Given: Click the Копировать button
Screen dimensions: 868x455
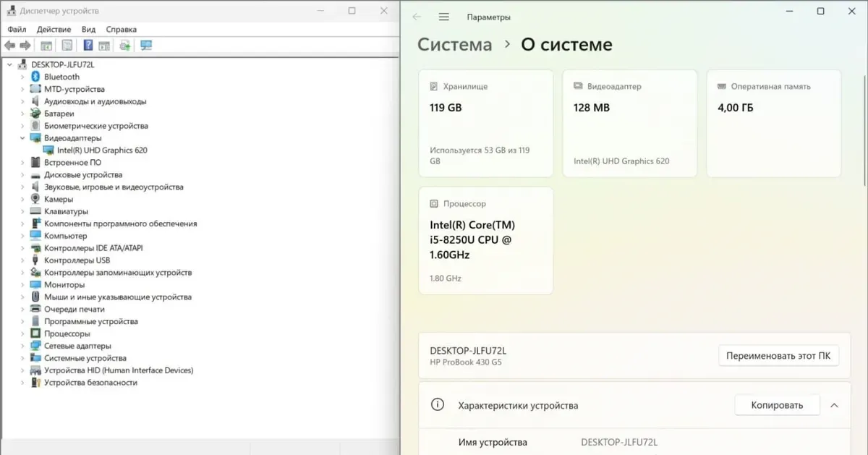Looking at the screenshot, I should click(x=777, y=406).
